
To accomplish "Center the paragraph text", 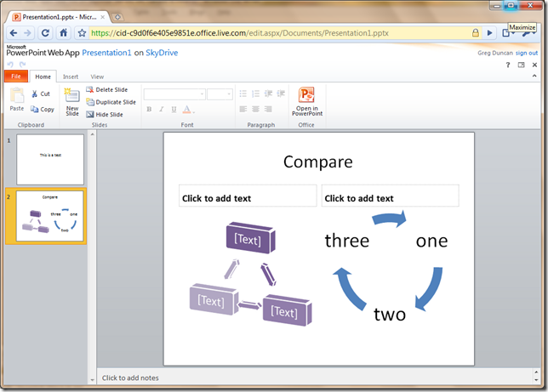I will 255,110.
